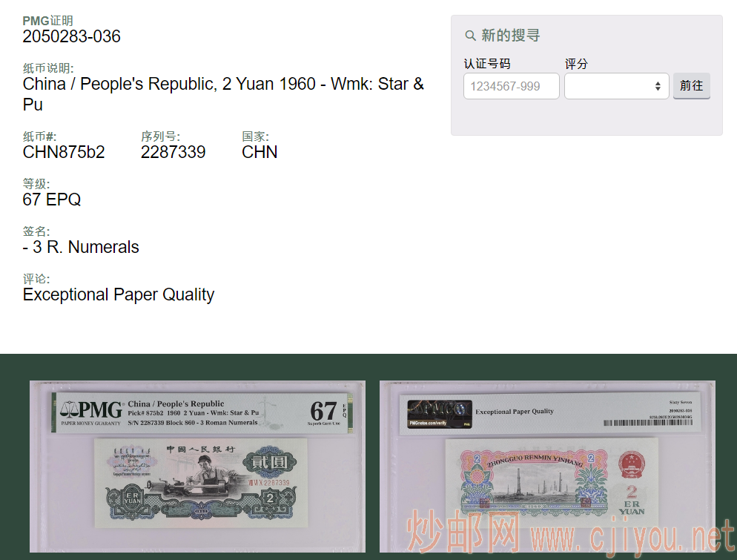Click the 纸币说明 label
This screenshot has width=737, height=560.
coord(48,68)
